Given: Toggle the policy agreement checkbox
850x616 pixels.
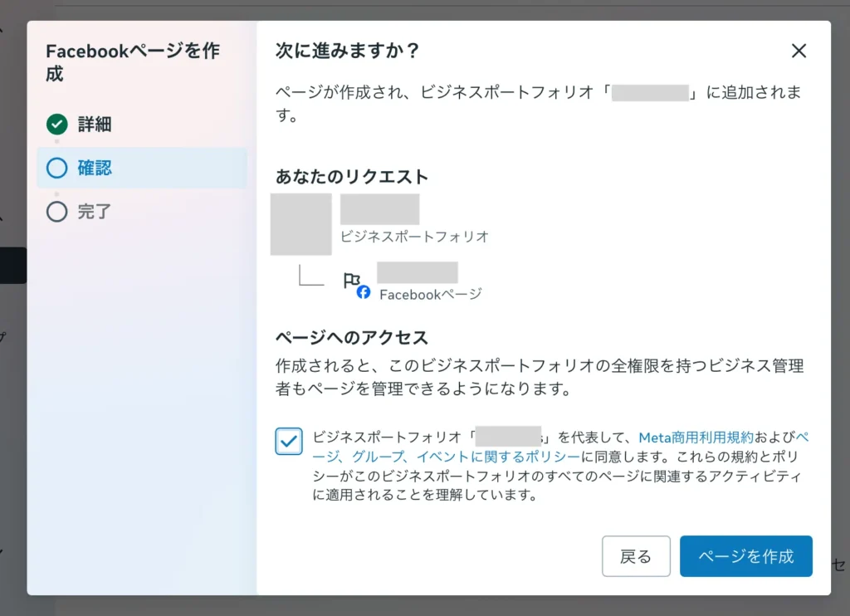Looking at the screenshot, I should [288, 441].
